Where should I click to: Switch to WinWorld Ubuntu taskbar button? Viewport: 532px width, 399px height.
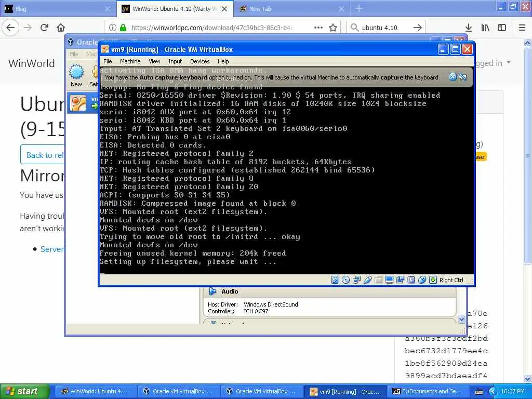[x=95, y=391]
